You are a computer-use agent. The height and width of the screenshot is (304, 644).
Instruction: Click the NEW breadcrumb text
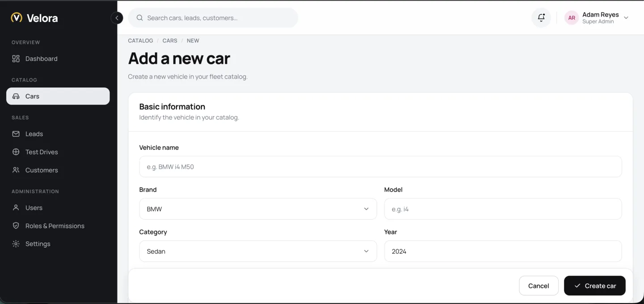193,41
